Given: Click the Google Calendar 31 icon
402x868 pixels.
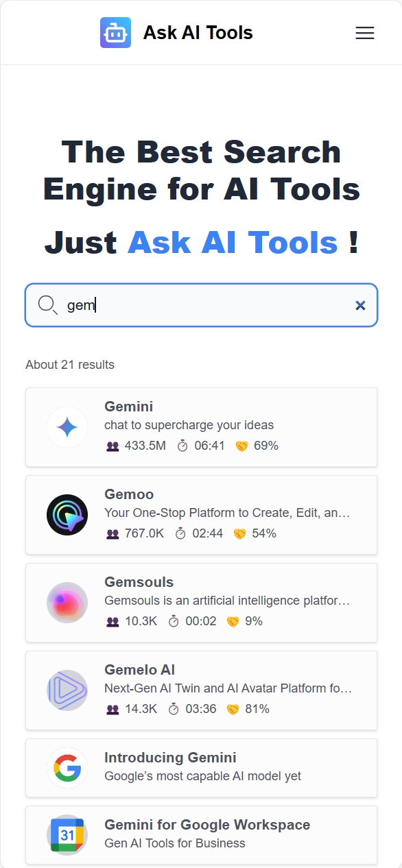Looking at the screenshot, I should coord(67,835).
